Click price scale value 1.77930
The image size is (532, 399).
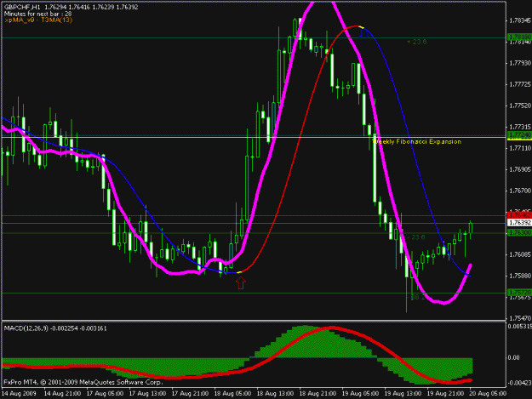click(x=520, y=63)
